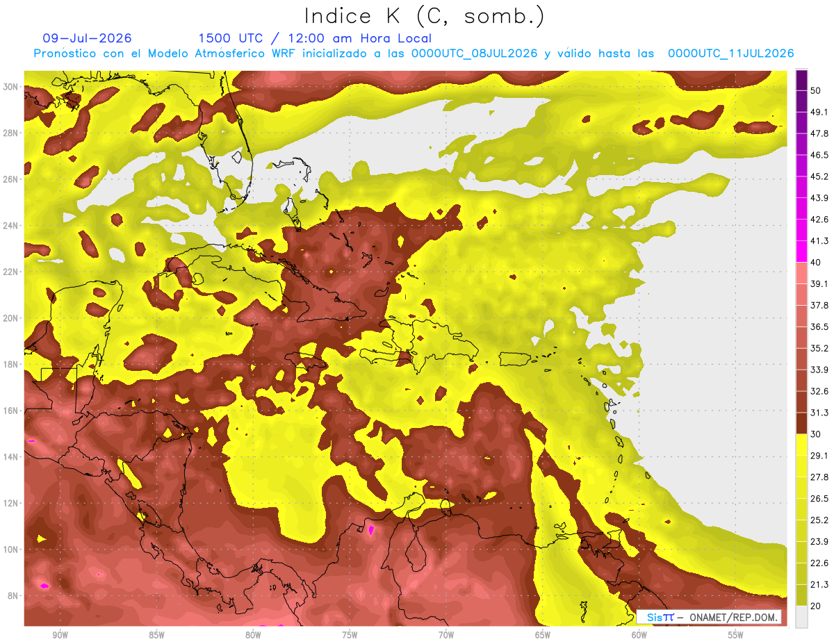Click colorbar value 45.2

(818, 176)
